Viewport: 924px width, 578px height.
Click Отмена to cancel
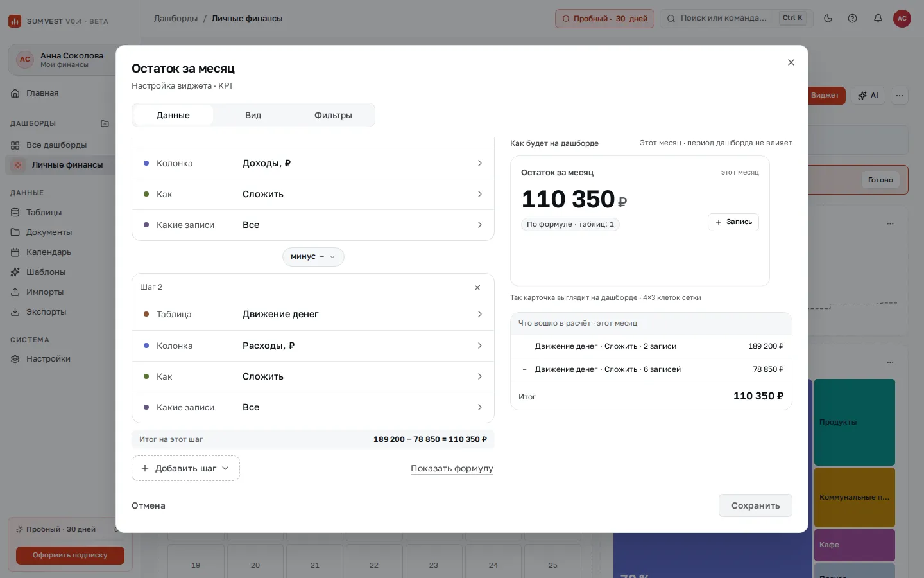point(148,505)
